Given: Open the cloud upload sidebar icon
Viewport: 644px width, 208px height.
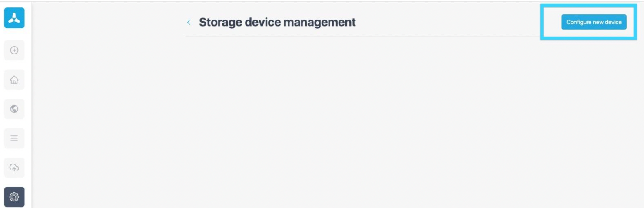Looking at the screenshot, I should click(14, 168).
